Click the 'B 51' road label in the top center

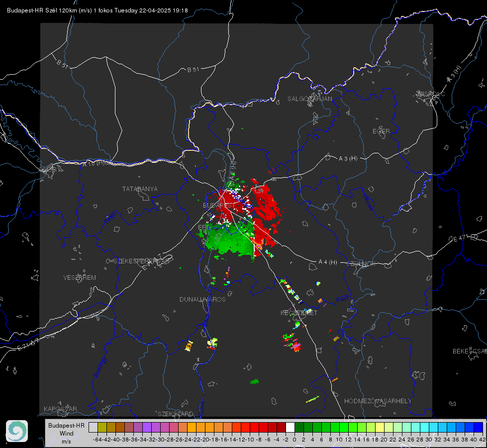pos(193,70)
